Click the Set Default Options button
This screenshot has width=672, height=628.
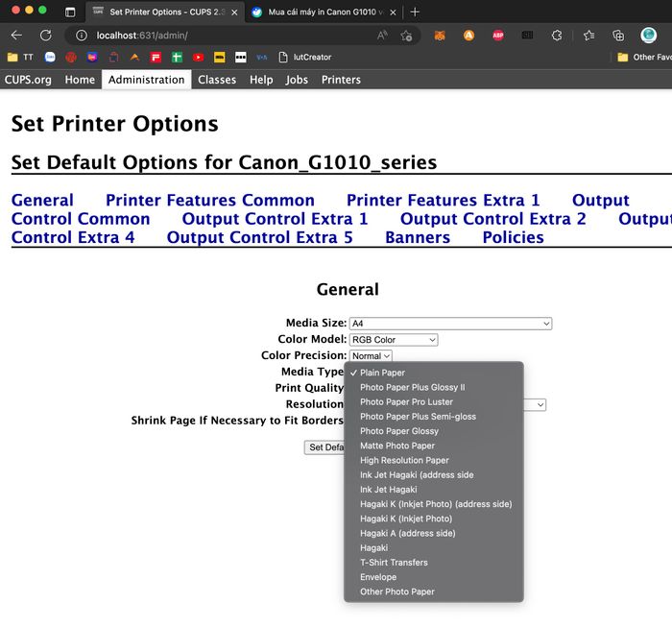(324, 447)
